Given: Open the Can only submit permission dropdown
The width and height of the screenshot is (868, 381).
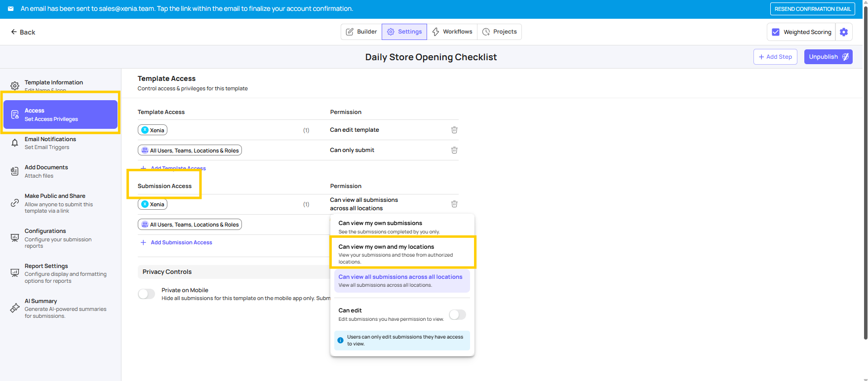Looking at the screenshot, I should pyautogui.click(x=352, y=150).
